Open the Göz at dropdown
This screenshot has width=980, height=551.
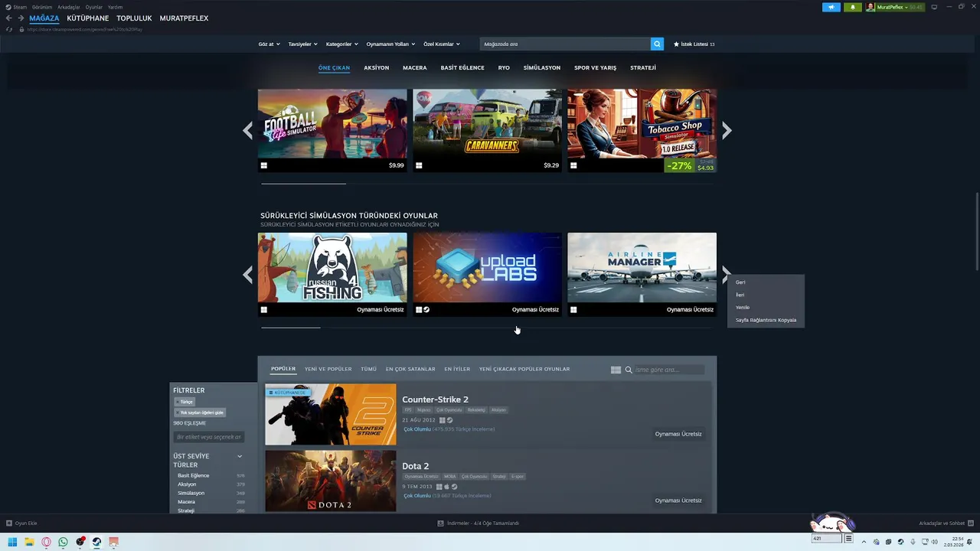(x=269, y=44)
